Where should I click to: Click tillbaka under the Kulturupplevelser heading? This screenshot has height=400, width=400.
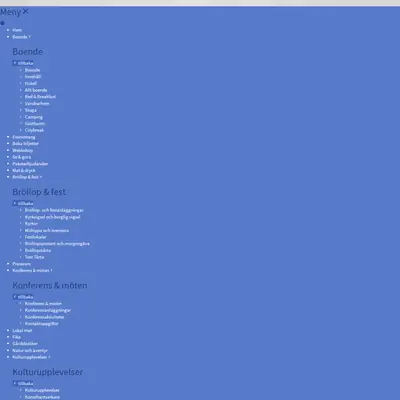(23, 383)
